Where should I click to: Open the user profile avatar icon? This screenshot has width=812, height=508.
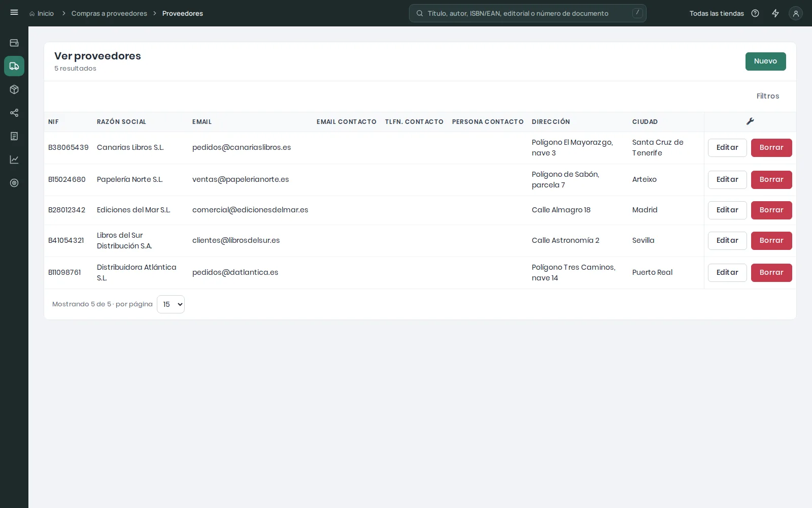pos(796,14)
